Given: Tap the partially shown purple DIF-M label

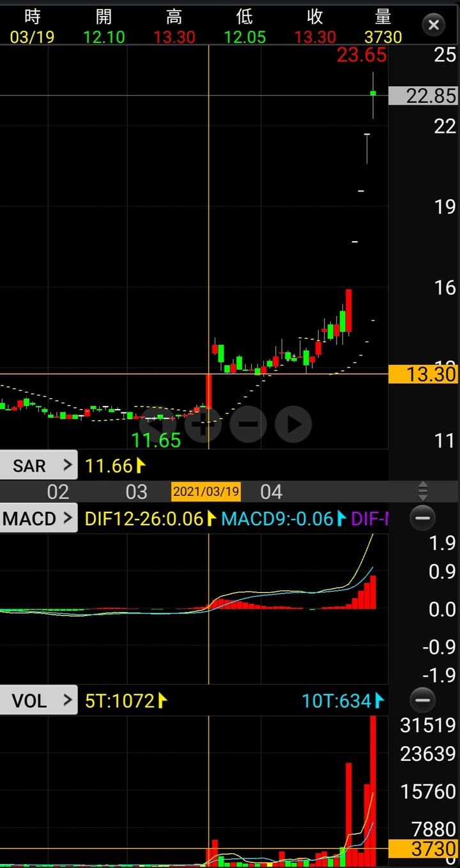Looking at the screenshot, I should click(369, 519).
